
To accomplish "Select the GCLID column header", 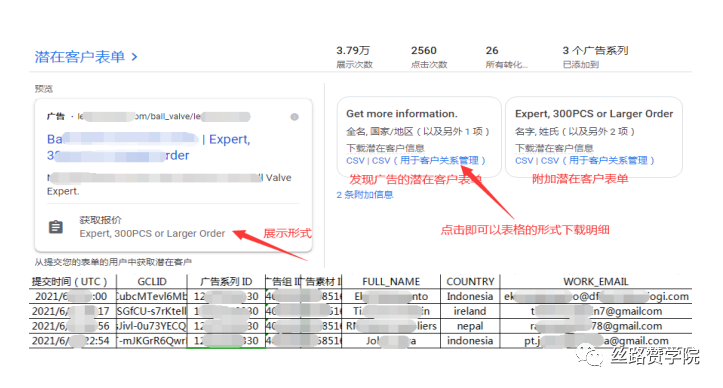I will 152,281.
